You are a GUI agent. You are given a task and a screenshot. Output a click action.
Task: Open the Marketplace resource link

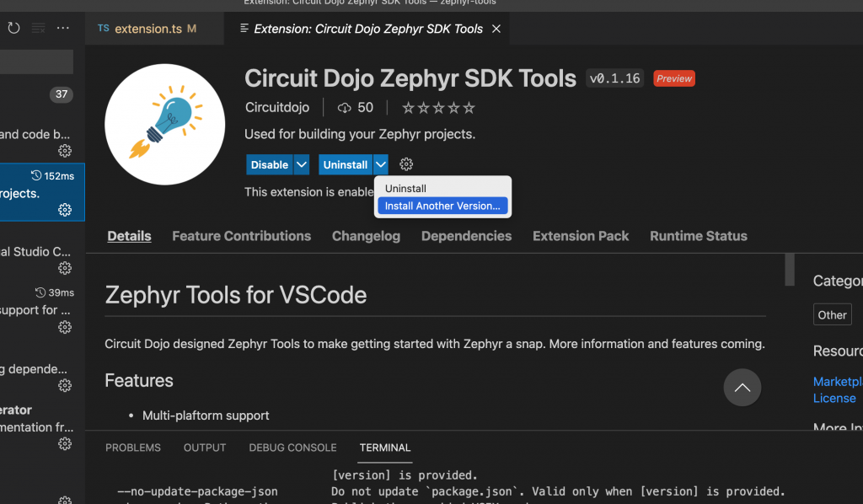838,381
